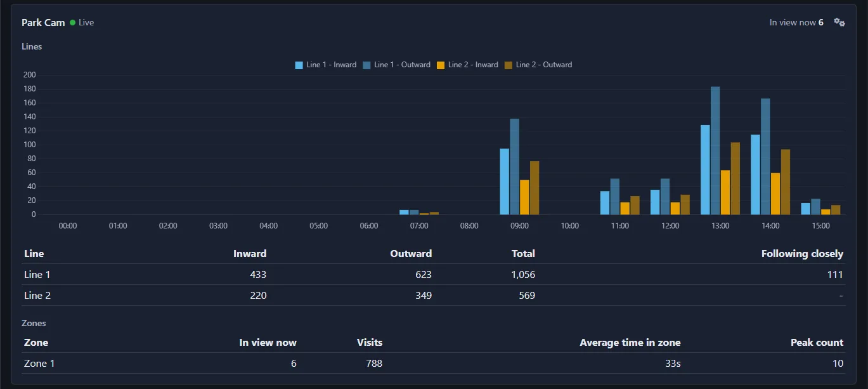Image resolution: width=868 pixels, height=389 pixels.
Task: Click the 15:00 x-axis label
Action: (x=820, y=226)
